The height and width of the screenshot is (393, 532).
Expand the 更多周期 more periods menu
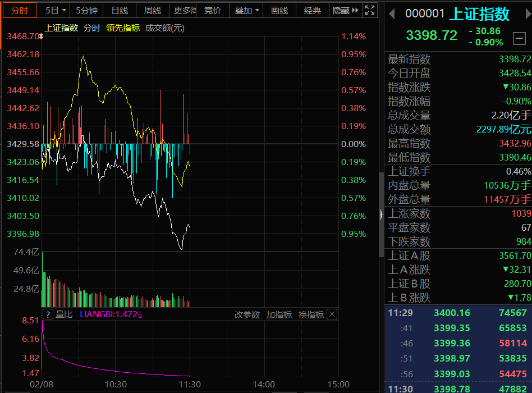click(185, 10)
